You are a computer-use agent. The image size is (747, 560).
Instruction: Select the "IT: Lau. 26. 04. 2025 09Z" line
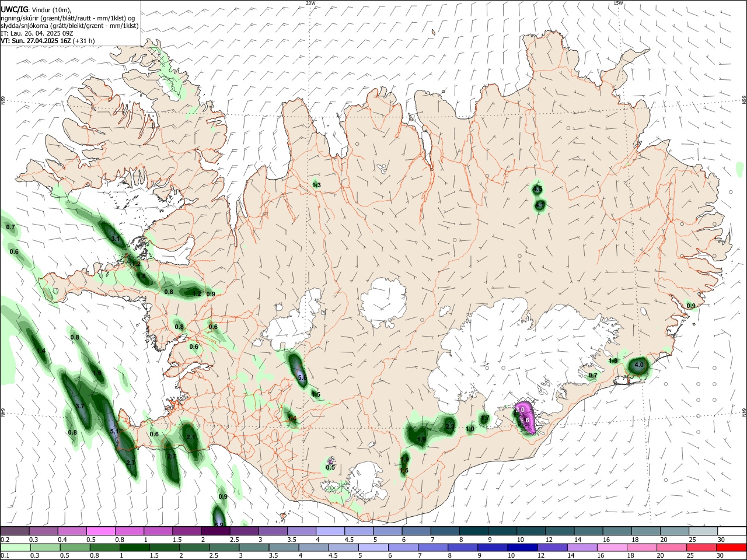(x=37, y=33)
